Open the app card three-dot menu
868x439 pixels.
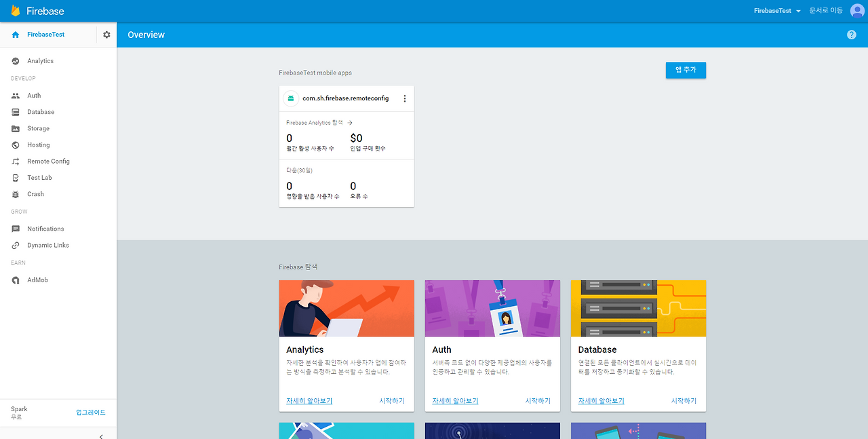click(x=405, y=98)
